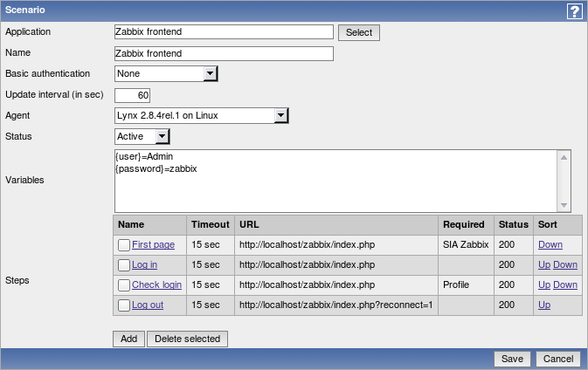588x370 pixels.
Task: Focus the Name input field
Action: coord(224,53)
